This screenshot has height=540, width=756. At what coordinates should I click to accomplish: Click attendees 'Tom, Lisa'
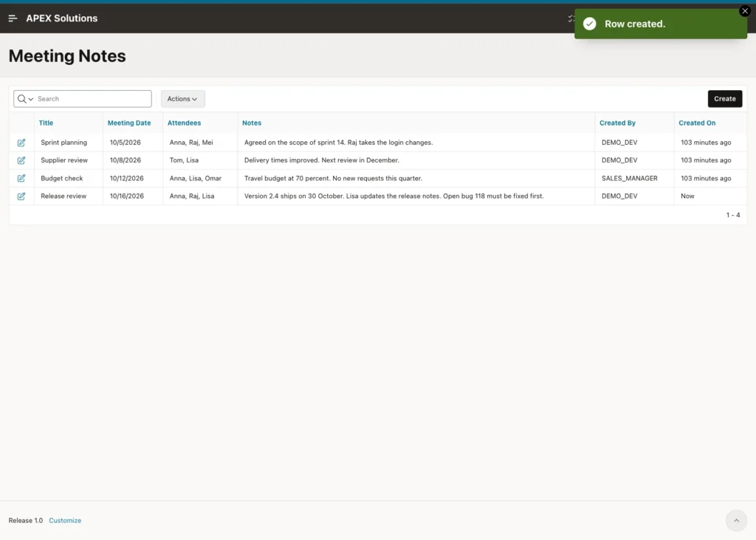(x=184, y=160)
